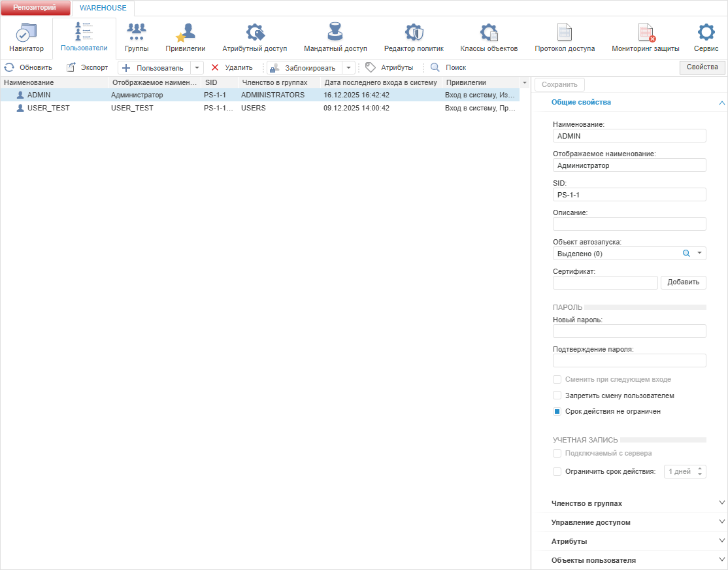Click search icon in Объект автозапуска field
The height and width of the screenshot is (570, 728).
pyautogui.click(x=686, y=253)
